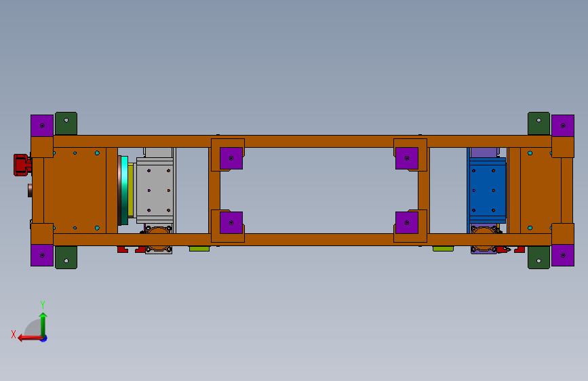The image size is (588, 381).
Task: Click the yellow-green pad under the right bottom beam
Action: pyautogui.click(x=444, y=249)
